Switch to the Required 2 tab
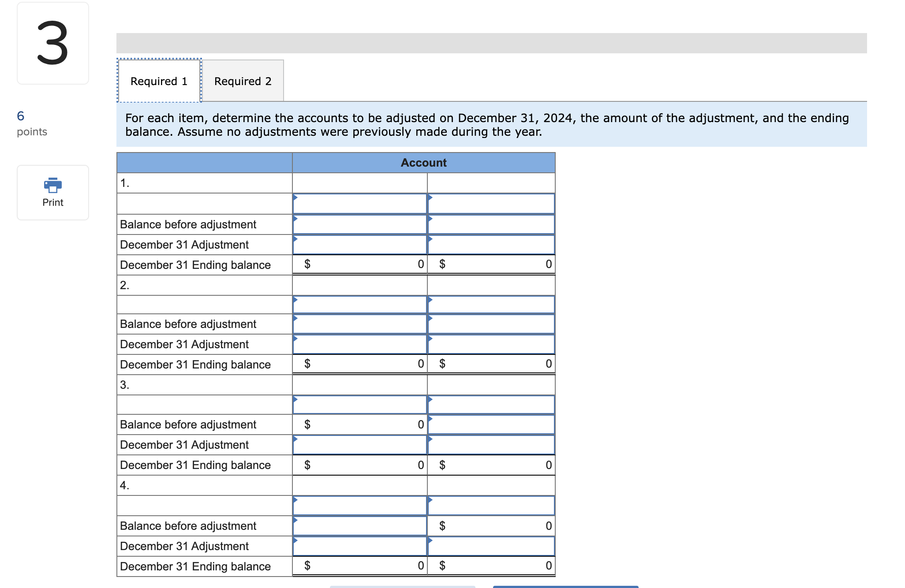 pos(243,81)
